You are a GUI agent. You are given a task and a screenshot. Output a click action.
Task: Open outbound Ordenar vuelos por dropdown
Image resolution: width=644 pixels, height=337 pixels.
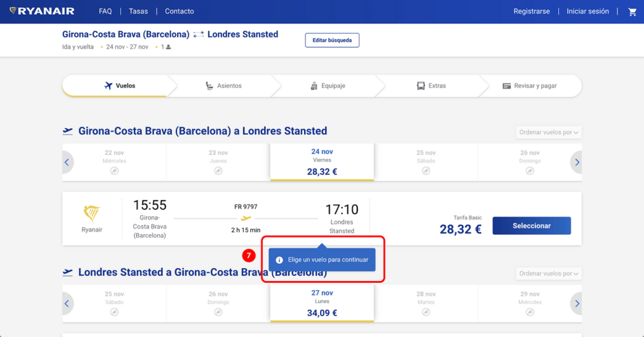(x=548, y=132)
